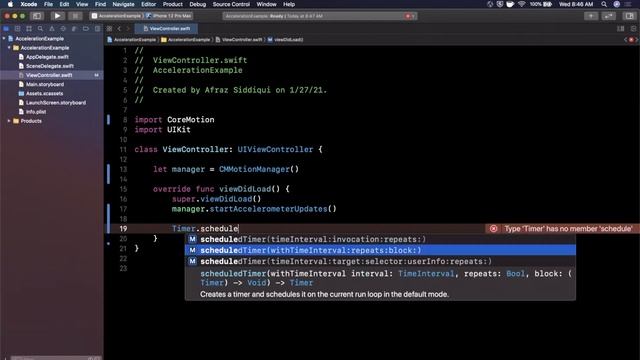
Task: Click the CMMotionManager text on line 13
Action: coord(254,169)
